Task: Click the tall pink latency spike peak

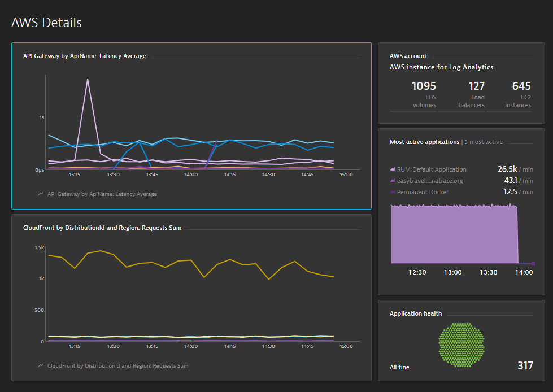Action: [x=88, y=80]
